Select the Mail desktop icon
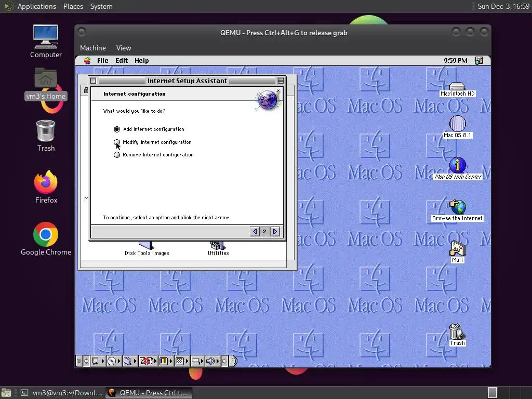 click(x=457, y=251)
